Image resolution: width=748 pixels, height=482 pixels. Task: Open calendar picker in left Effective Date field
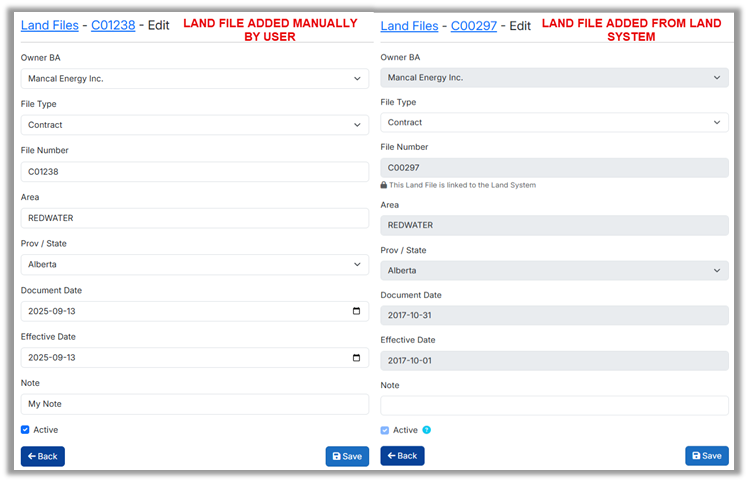point(357,358)
